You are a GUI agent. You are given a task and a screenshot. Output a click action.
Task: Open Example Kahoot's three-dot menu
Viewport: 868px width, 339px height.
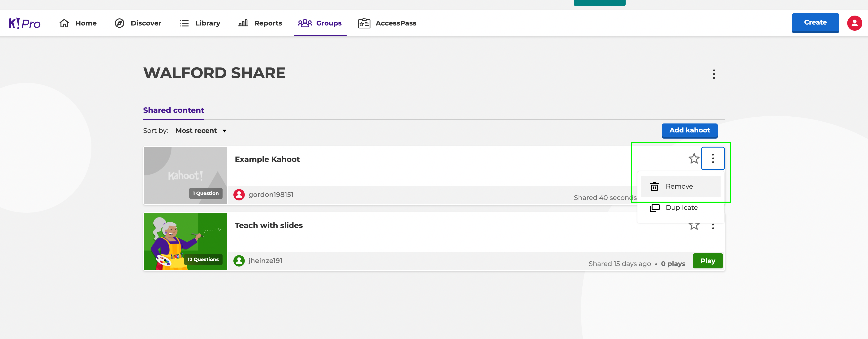point(713,158)
